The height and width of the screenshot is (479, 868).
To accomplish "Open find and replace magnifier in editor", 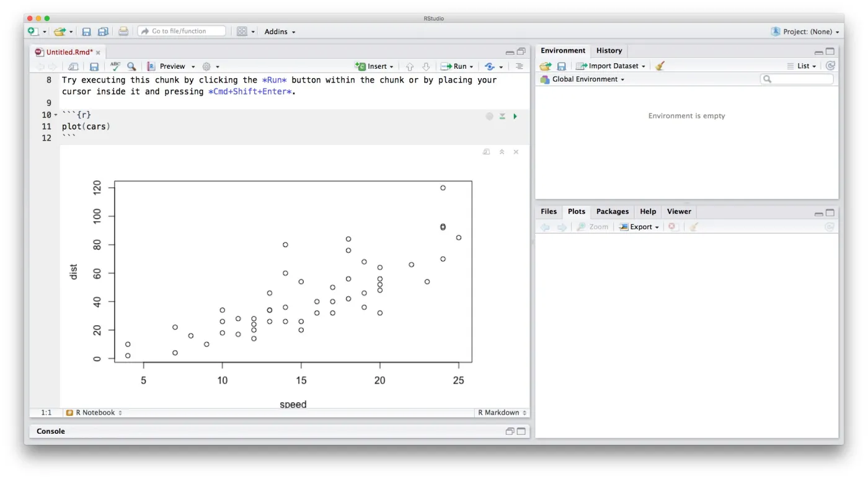I will pyautogui.click(x=131, y=66).
